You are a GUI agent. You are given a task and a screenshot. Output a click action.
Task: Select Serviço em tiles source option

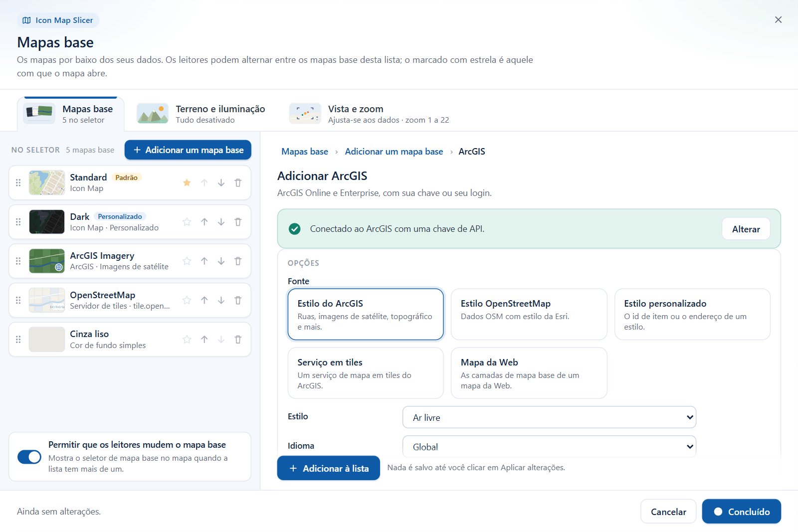(366, 373)
